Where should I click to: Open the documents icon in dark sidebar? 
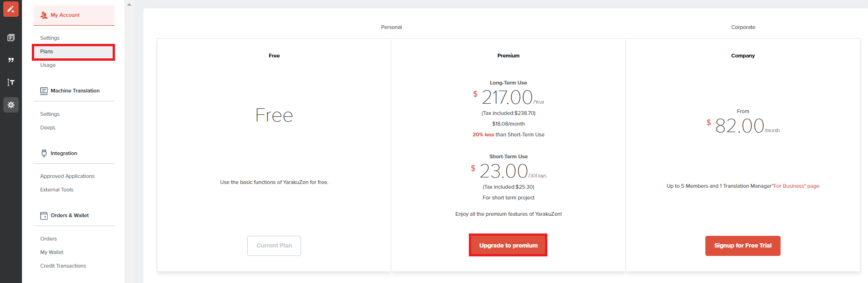pos(11,37)
